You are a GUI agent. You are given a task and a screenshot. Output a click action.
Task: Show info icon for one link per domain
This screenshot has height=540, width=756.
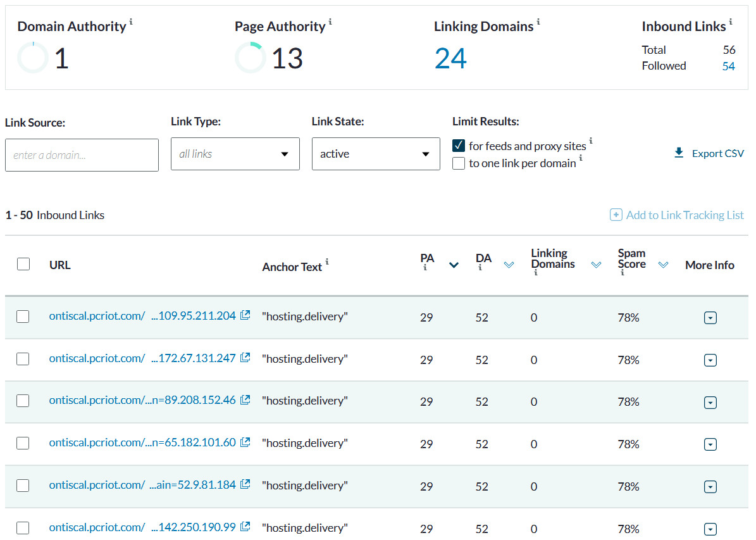(x=581, y=158)
